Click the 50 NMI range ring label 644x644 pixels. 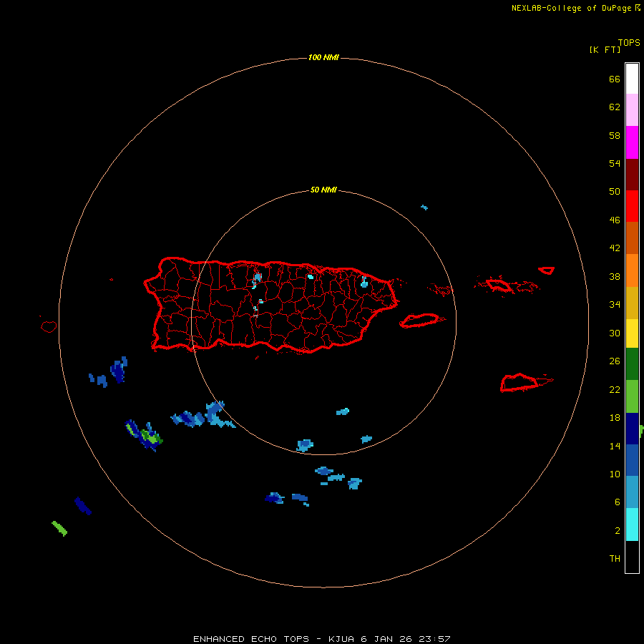[x=323, y=190]
